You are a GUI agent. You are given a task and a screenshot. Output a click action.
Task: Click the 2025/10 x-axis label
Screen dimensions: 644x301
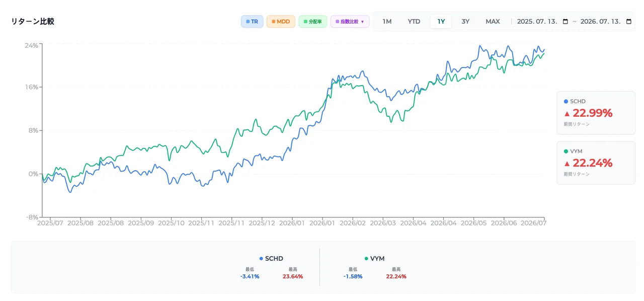(x=172, y=222)
